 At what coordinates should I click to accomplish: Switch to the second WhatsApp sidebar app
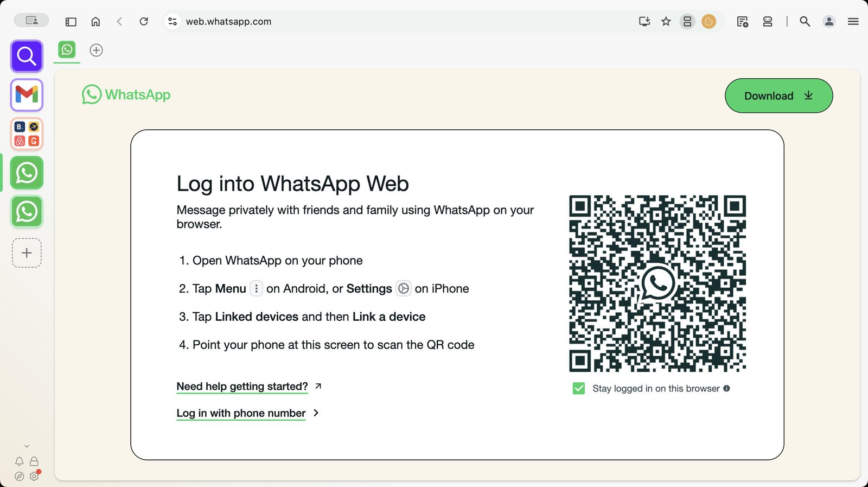(27, 212)
